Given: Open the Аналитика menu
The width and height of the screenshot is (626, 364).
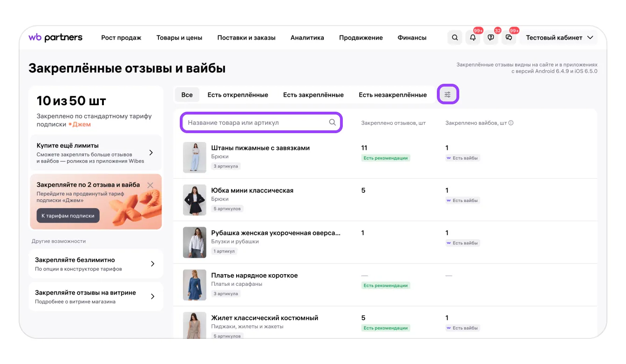Looking at the screenshot, I should (307, 38).
